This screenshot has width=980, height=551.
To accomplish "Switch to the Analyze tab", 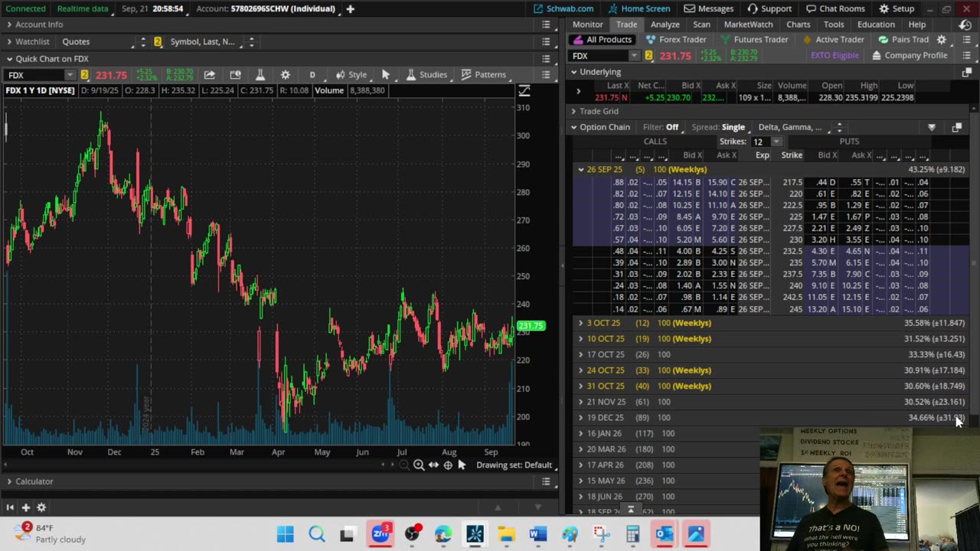I will tap(665, 24).
